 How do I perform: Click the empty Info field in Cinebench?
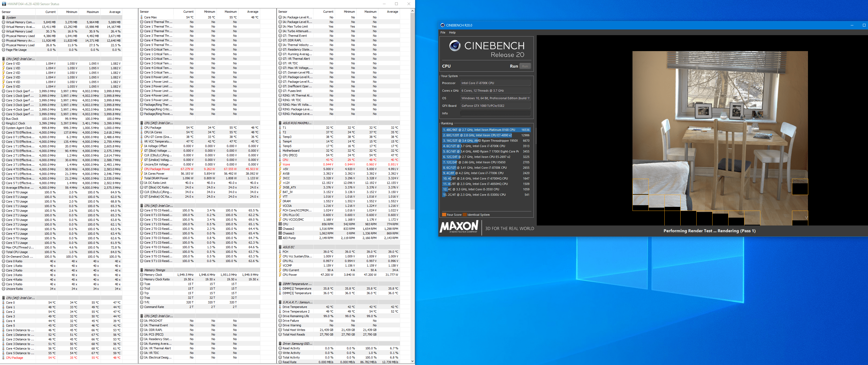[x=495, y=113]
